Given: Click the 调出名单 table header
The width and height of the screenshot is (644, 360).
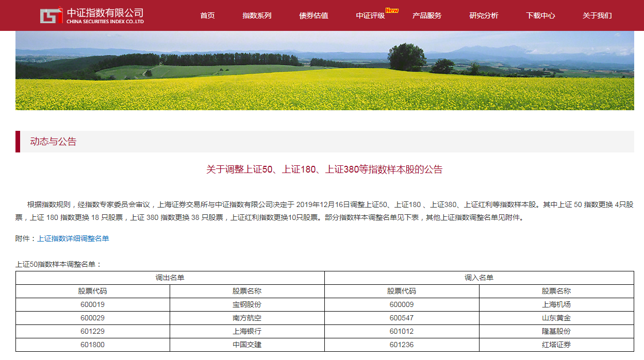Looking at the screenshot, I should [x=170, y=278].
